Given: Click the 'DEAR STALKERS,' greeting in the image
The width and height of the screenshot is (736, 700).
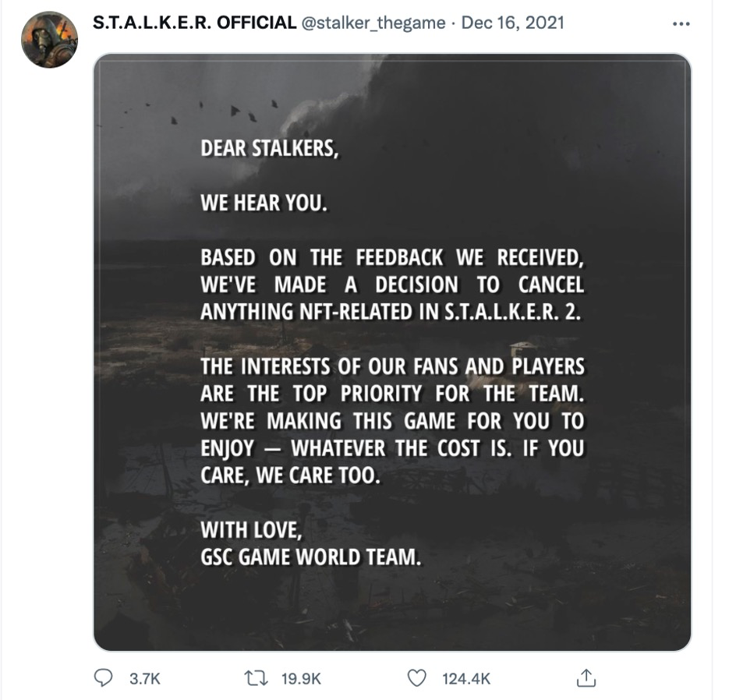Looking at the screenshot, I should point(270,150).
